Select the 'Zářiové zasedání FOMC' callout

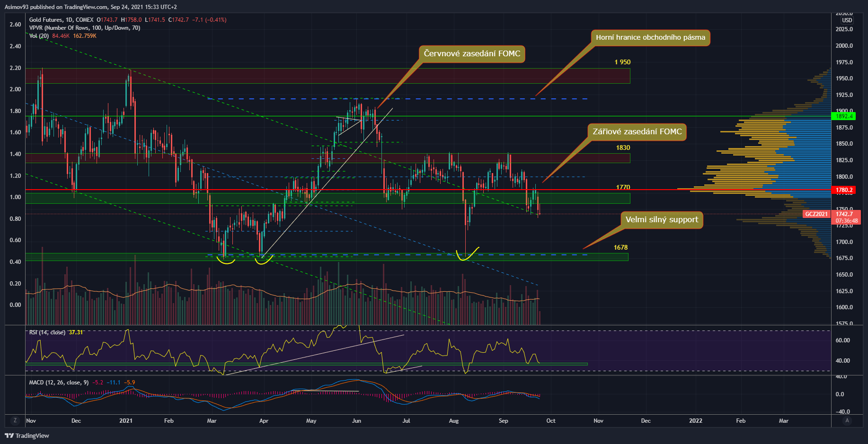[637, 132]
